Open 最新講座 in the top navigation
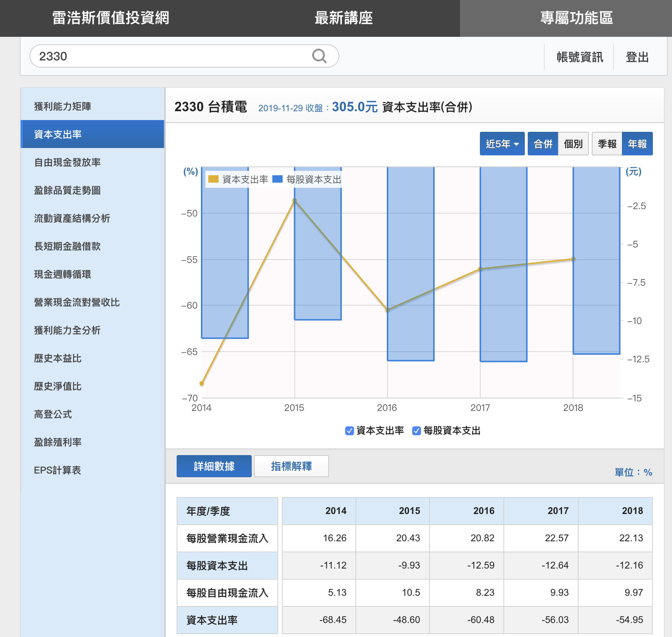The image size is (672, 637). tap(343, 18)
